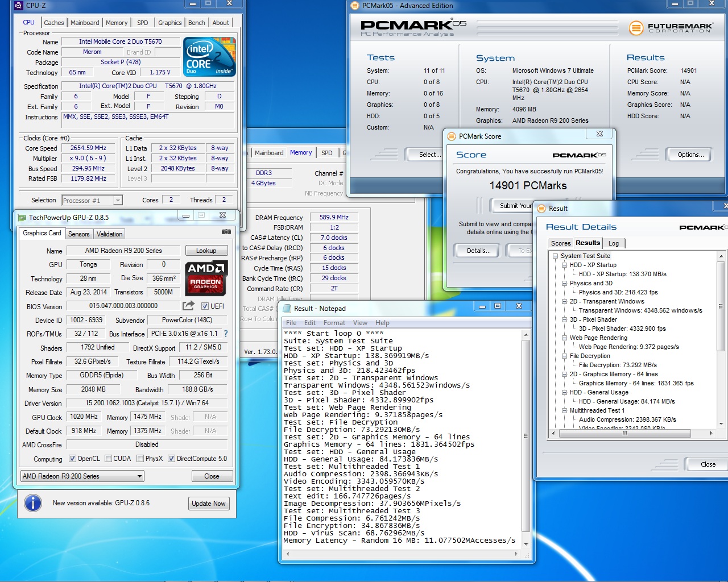Open the Notepad File menu

(291, 322)
